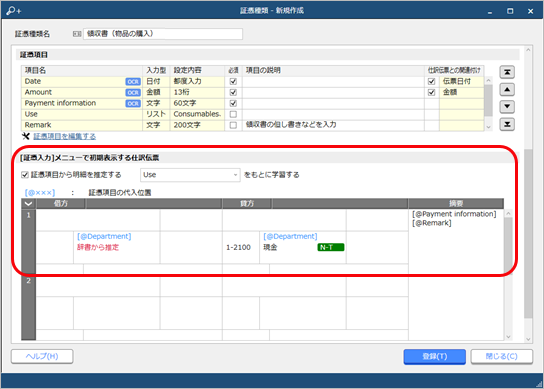Toggle journal link checkbox for 伝票日付

[x=431, y=82]
